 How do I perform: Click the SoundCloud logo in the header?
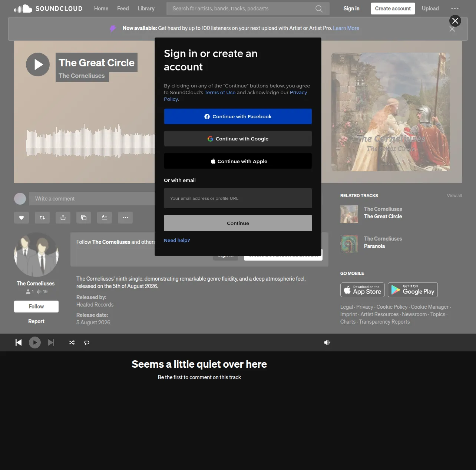pyautogui.click(x=48, y=9)
